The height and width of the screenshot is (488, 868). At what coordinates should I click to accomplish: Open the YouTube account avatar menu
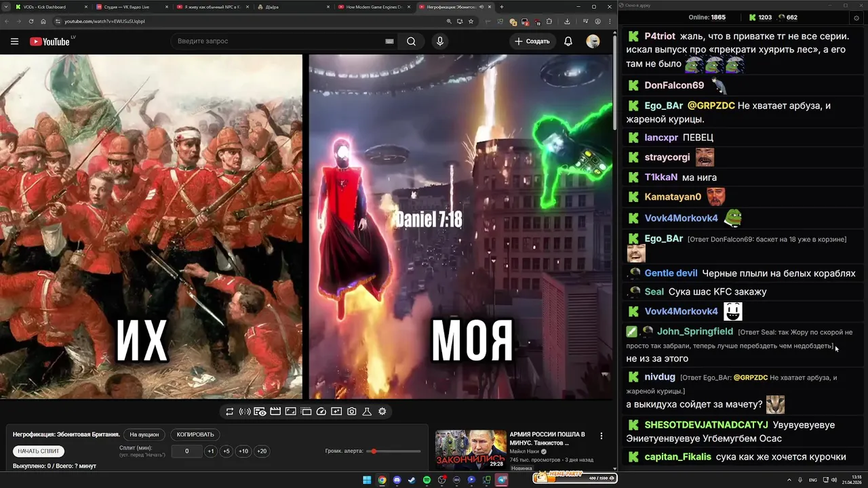[x=593, y=41]
